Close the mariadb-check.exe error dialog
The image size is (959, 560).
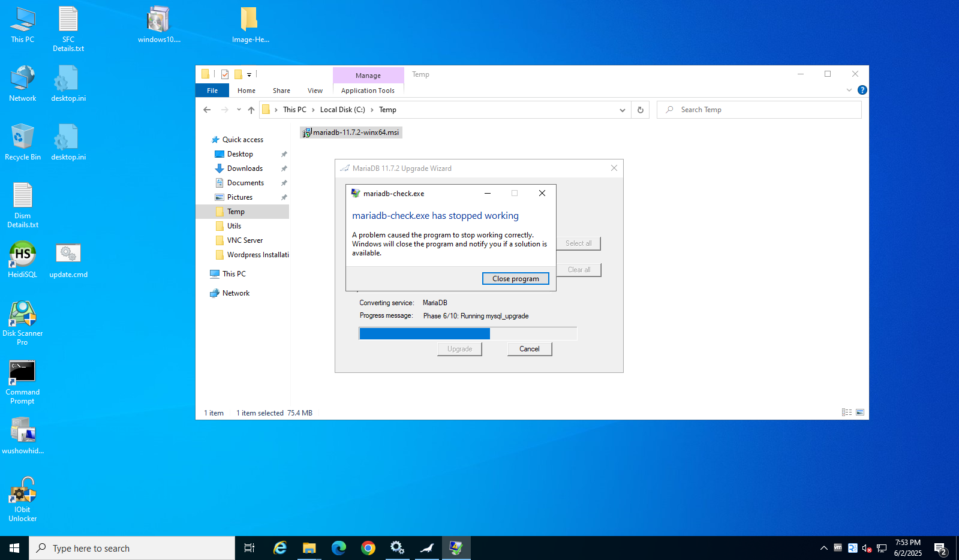(x=542, y=193)
